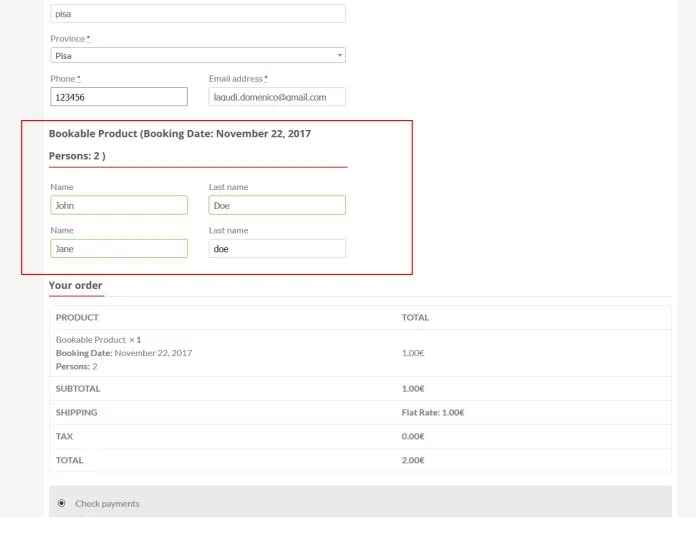Click the "Flat Rate: 1.00€" shipping value

tap(432, 412)
